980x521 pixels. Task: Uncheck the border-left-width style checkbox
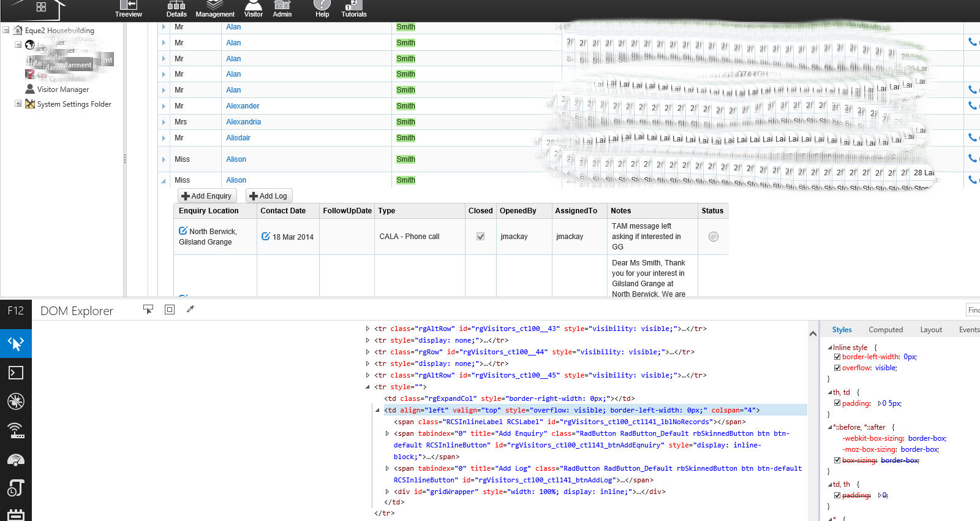point(837,357)
